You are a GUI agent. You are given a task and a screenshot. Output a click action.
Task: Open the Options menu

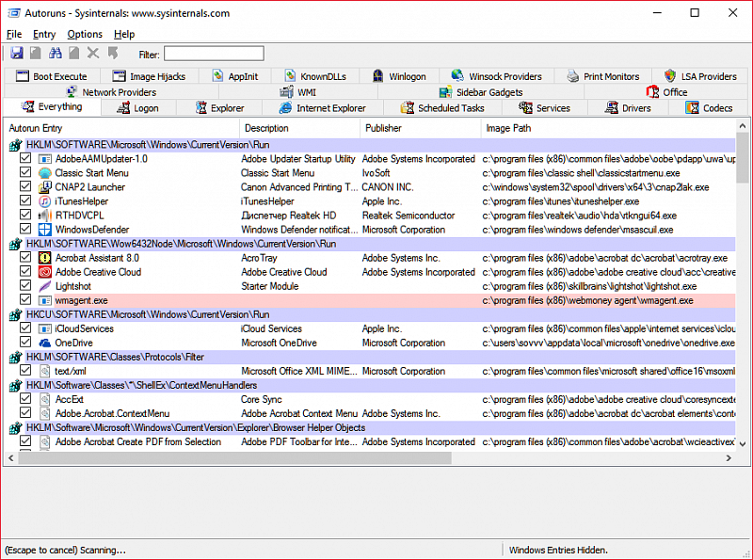(x=85, y=34)
